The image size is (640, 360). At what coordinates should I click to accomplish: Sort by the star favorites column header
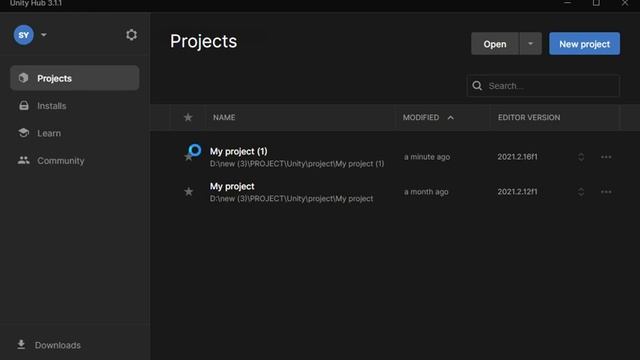(188, 118)
